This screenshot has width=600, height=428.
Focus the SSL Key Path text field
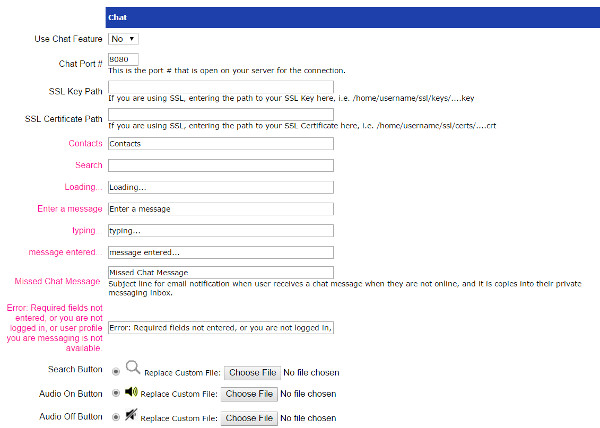tap(219, 88)
